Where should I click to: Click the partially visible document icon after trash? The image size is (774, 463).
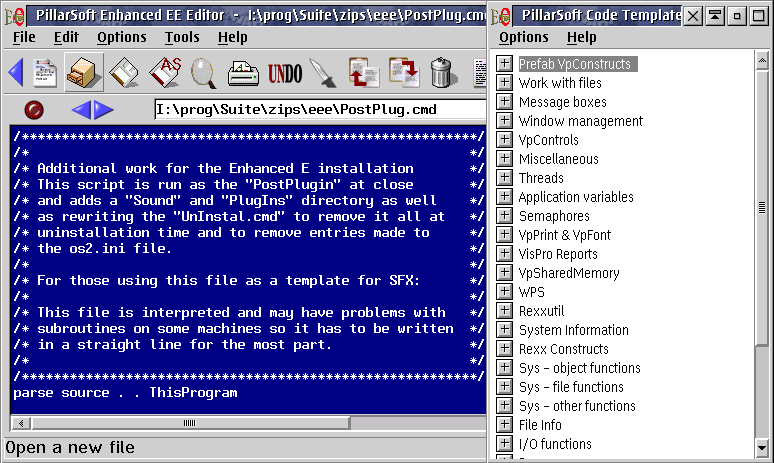[x=480, y=73]
